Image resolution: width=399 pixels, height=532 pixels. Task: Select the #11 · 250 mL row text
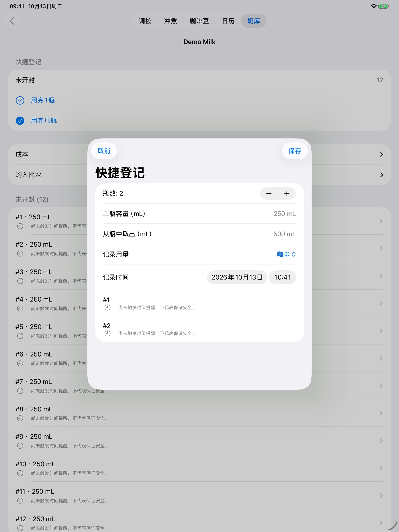tap(35, 491)
